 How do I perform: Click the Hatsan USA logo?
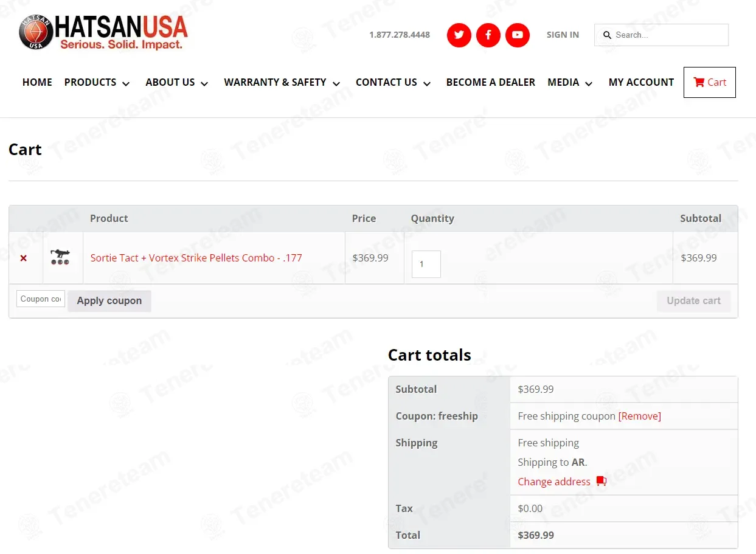pos(103,32)
